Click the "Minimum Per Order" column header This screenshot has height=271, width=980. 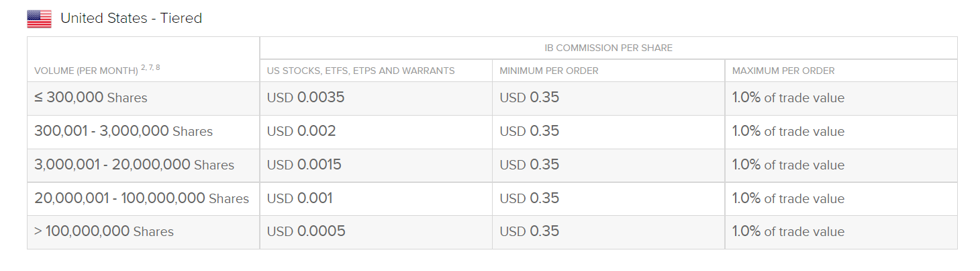tap(548, 71)
